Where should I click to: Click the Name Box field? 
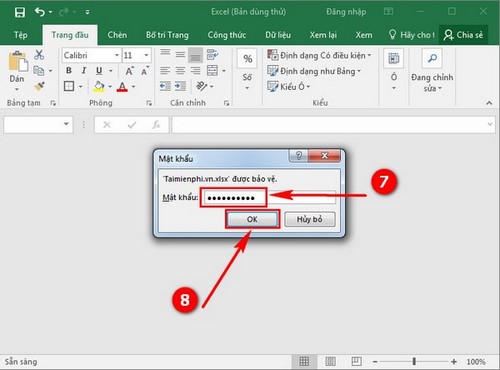38,125
